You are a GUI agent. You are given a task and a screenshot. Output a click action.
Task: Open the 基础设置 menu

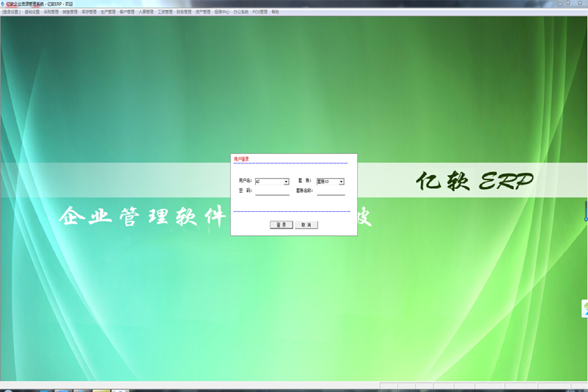(32, 13)
